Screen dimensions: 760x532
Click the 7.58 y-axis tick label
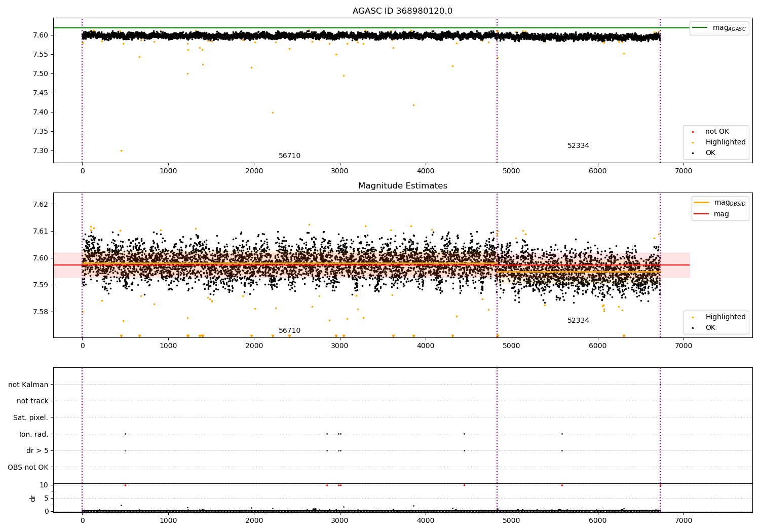tap(40, 312)
